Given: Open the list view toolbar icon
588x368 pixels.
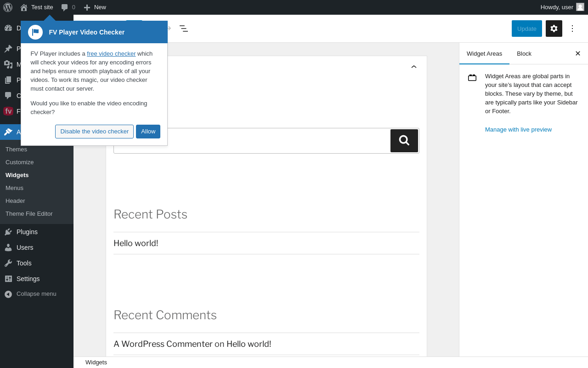Looking at the screenshot, I should pyautogui.click(x=183, y=29).
